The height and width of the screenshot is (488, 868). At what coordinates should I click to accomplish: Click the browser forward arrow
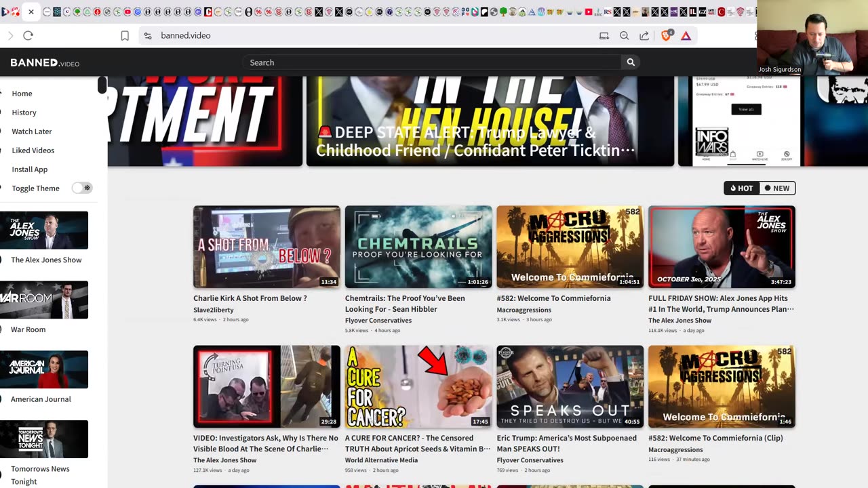[10, 35]
